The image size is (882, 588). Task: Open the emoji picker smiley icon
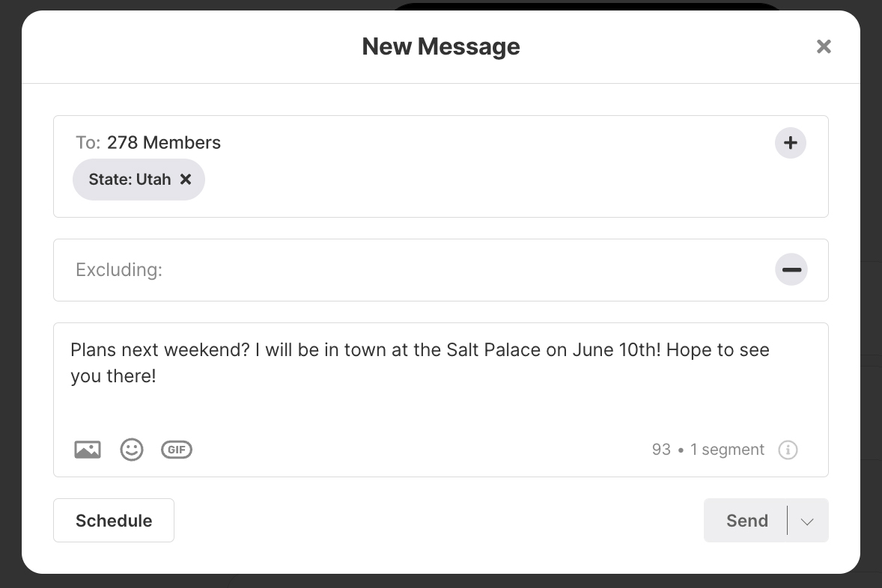132,450
